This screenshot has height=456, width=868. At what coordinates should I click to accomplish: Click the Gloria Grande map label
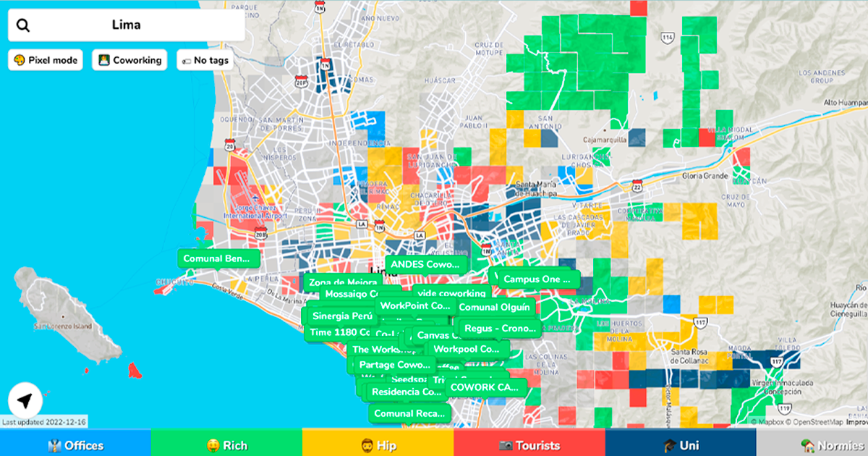[x=705, y=176]
